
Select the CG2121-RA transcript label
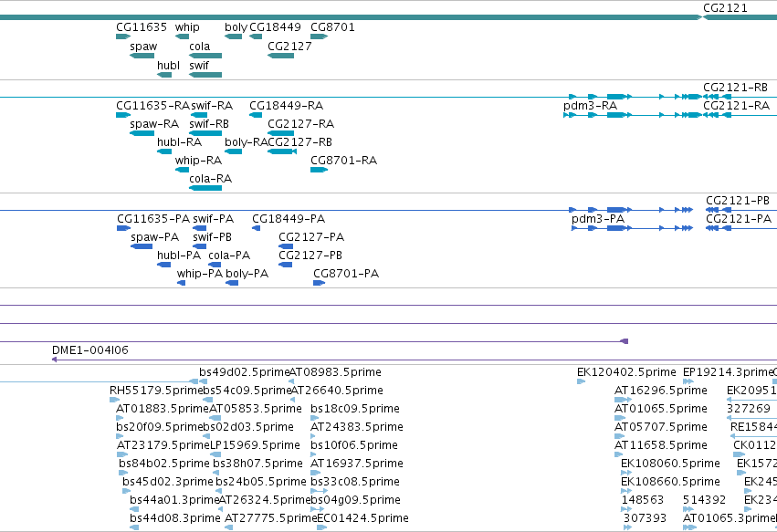pos(736,106)
